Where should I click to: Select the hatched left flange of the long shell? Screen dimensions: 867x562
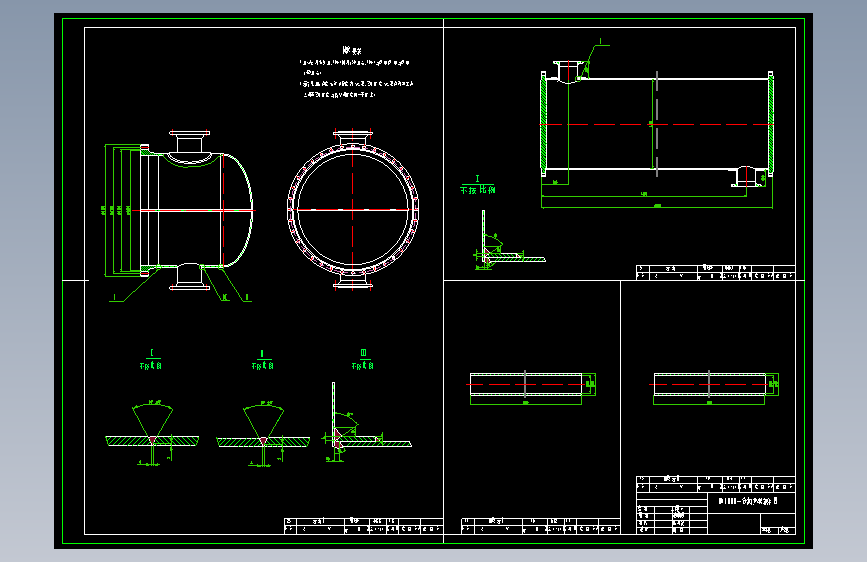point(544,124)
